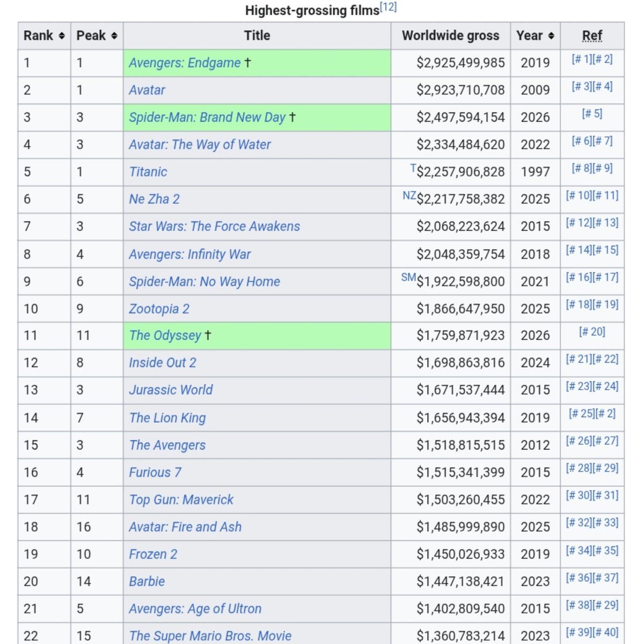The width and height of the screenshot is (644, 644).
Task: Open reference [# 5] for Brand New Day
Action: click(592, 114)
